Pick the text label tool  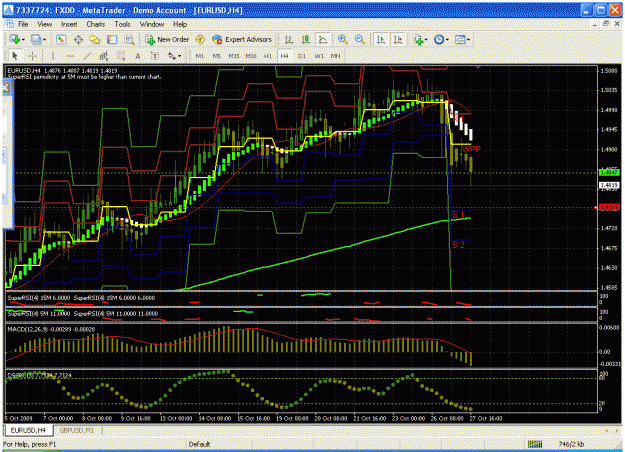[x=138, y=56]
